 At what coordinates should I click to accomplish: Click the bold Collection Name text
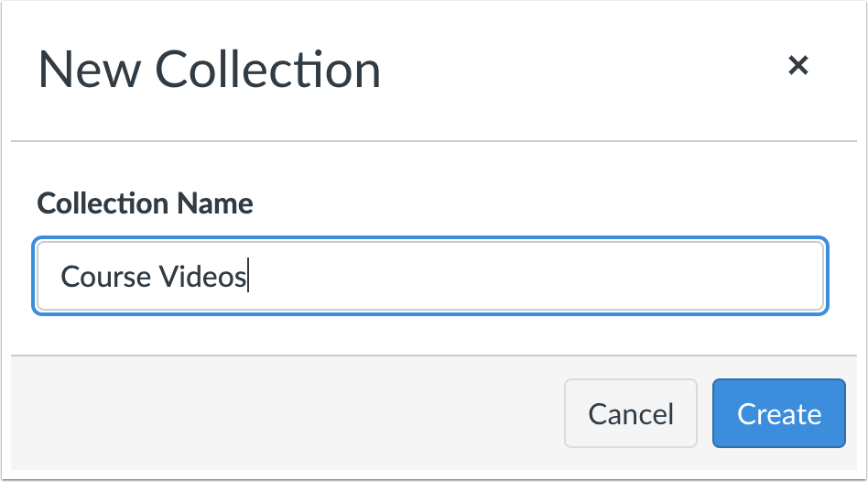(145, 203)
